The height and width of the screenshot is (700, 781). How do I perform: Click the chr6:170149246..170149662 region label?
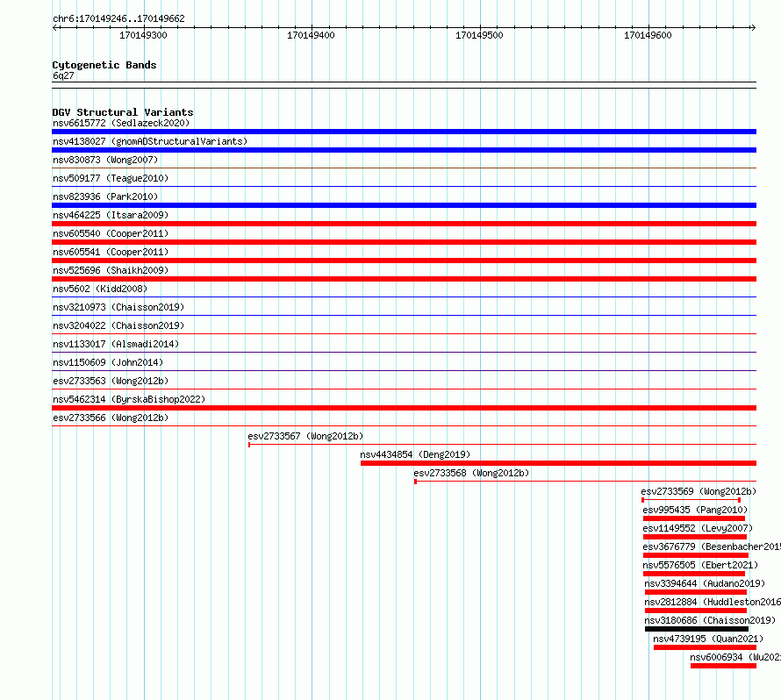click(118, 18)
